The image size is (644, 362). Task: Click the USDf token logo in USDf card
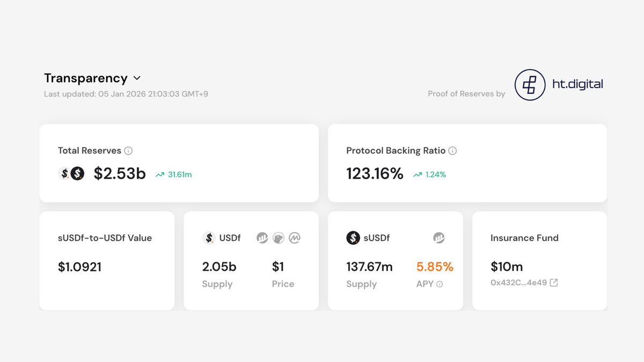209,238
